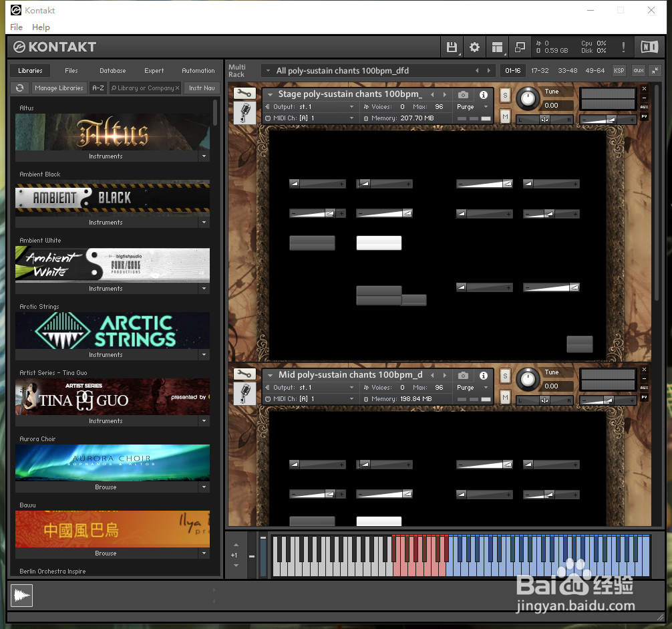Viewport: 672px width, 629px height.
Task: Raise keyboard octave with up arrow
Action: tap(236, 545)
